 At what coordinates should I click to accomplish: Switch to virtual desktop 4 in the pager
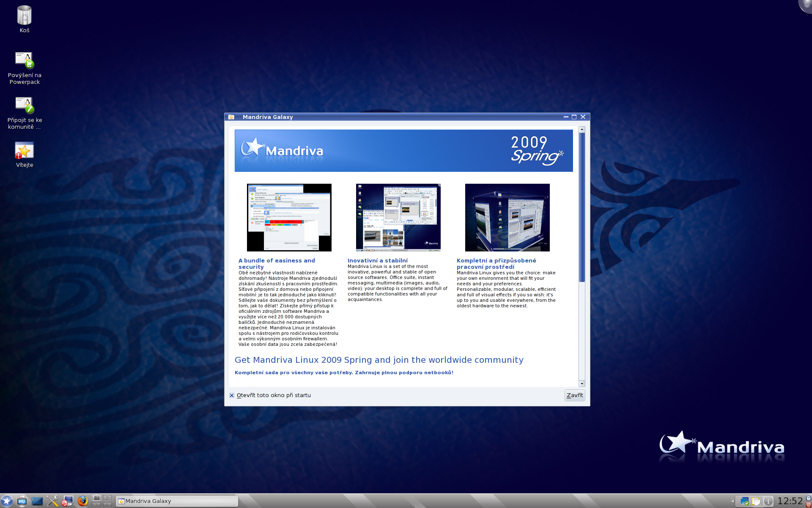pyautogui.click(x=107, y=505)
